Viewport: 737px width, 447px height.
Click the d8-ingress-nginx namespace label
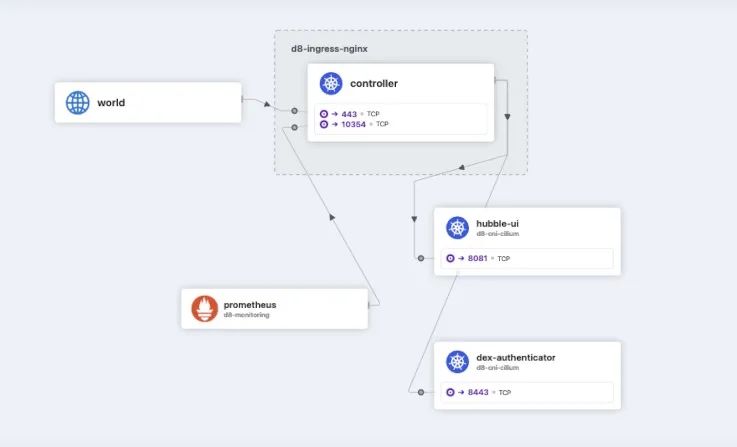[329, 49]
